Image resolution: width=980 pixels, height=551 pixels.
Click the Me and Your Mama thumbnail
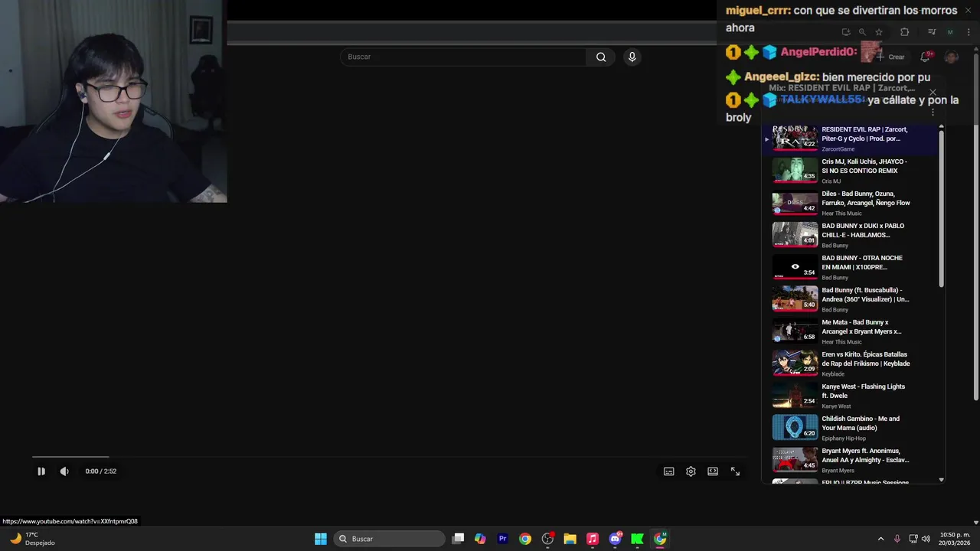795,428
